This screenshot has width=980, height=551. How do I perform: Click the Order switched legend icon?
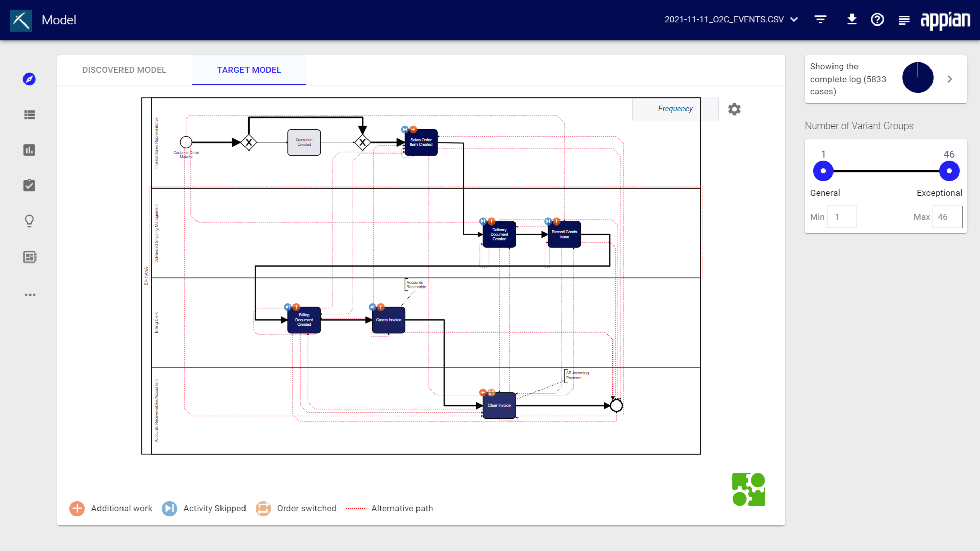tap(263, 508)
